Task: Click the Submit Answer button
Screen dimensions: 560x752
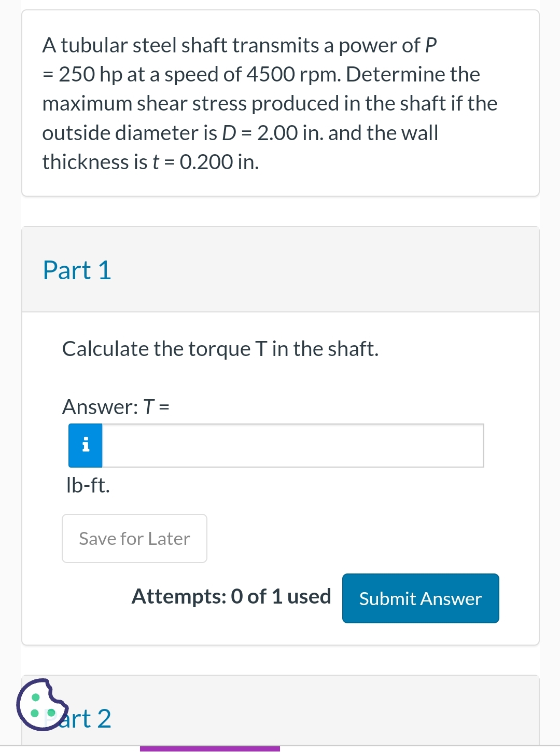Action: point(420,598)
